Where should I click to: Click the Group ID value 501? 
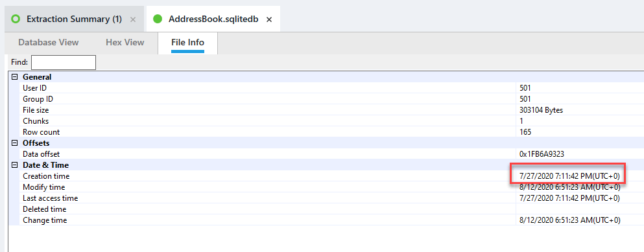click(x=525, y=99)
